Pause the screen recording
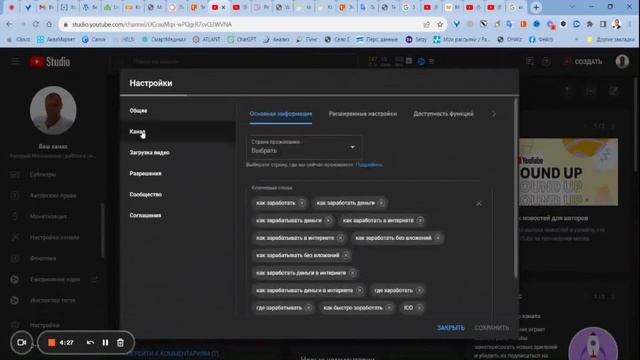This screenshot has width=640, height=360. coord(105,342)
